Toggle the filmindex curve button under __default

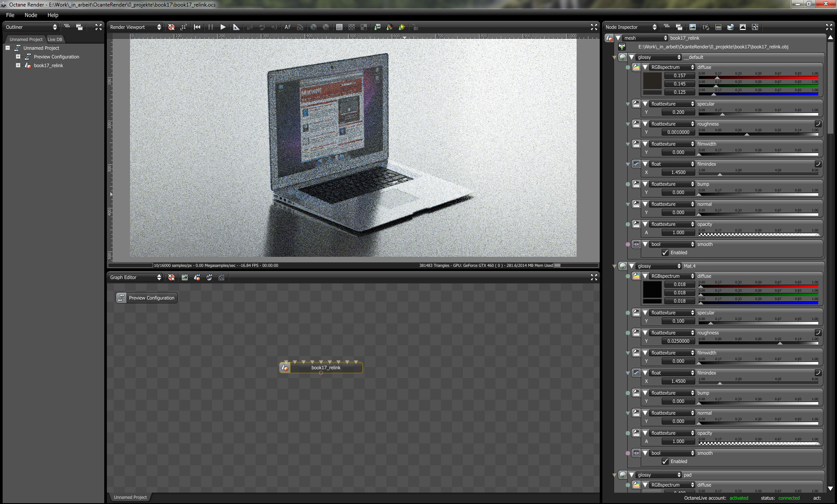818,164
